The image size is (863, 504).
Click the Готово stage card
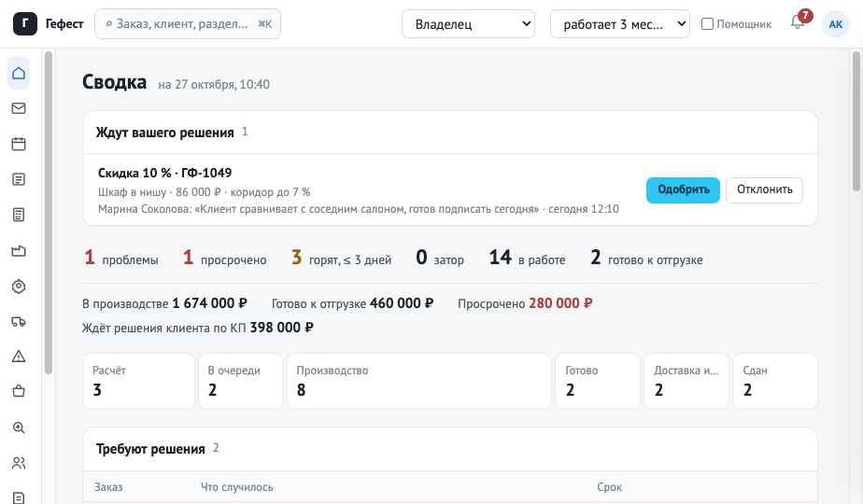click(598, 382)
